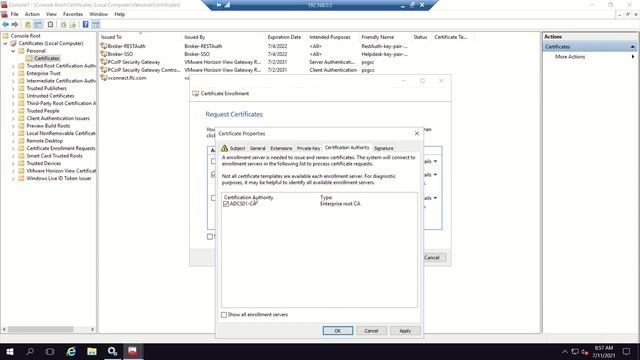Click the Certificate Enrollment dialog title icon
The height and width of the screenshot is (360, 640).
[x=196, y=93]
